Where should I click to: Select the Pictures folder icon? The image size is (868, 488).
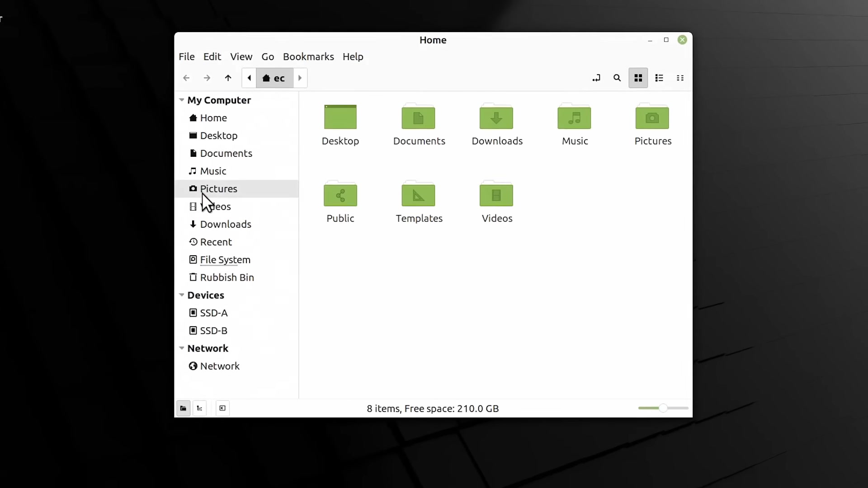tap(652, 117)
